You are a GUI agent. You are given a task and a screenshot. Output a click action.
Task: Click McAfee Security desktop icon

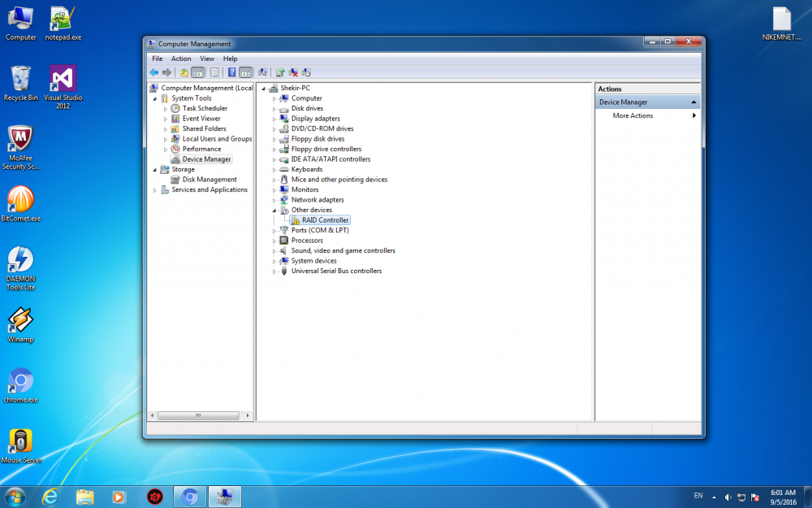[x=21, y=148]
